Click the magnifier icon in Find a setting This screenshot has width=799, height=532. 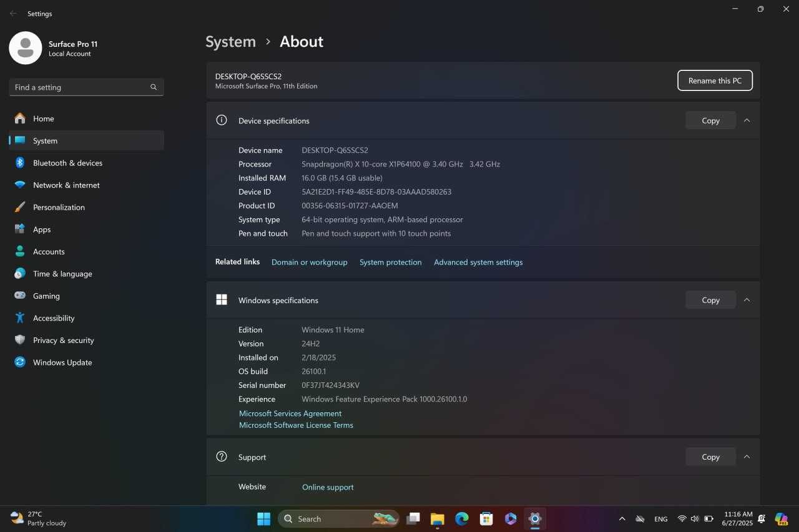154,87
